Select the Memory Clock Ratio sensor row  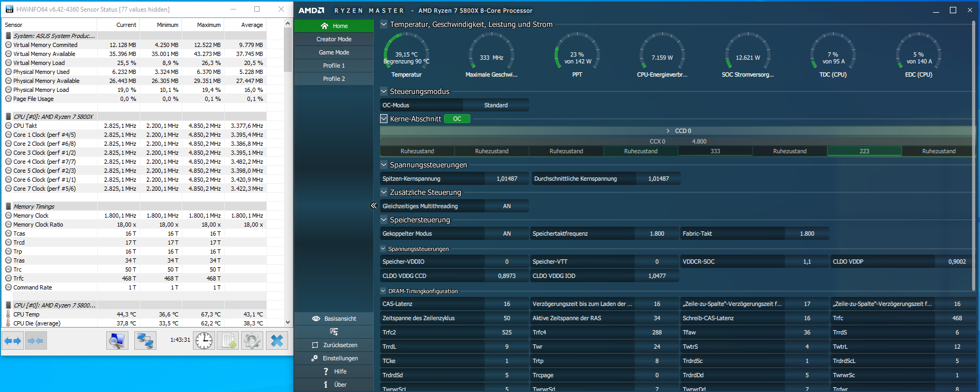click(135, 225)
